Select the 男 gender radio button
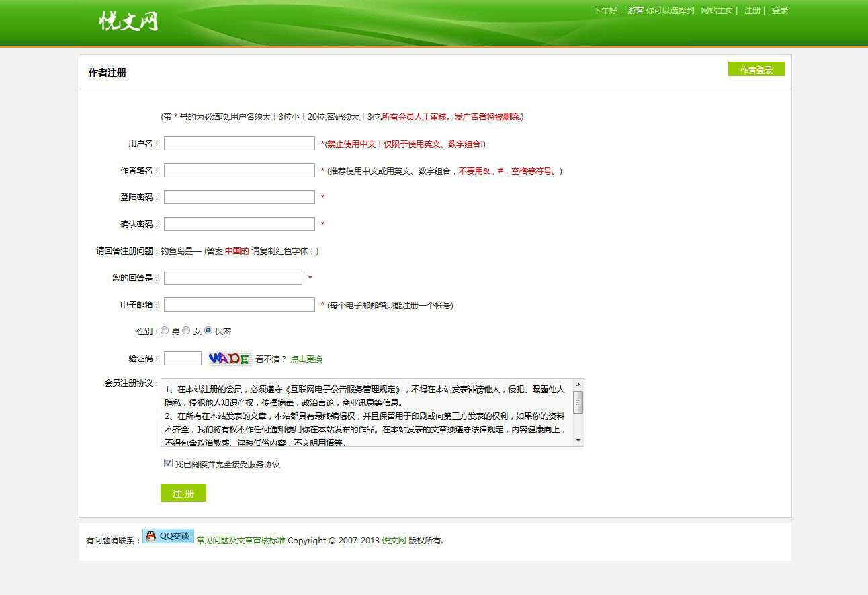Image resolution: width=868 pixels, height=595 pixels. (x=165, y=331)
